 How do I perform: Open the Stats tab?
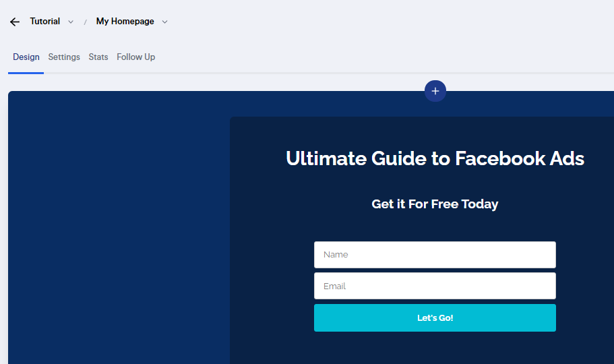pyautogui.click(x=98, y=57)
